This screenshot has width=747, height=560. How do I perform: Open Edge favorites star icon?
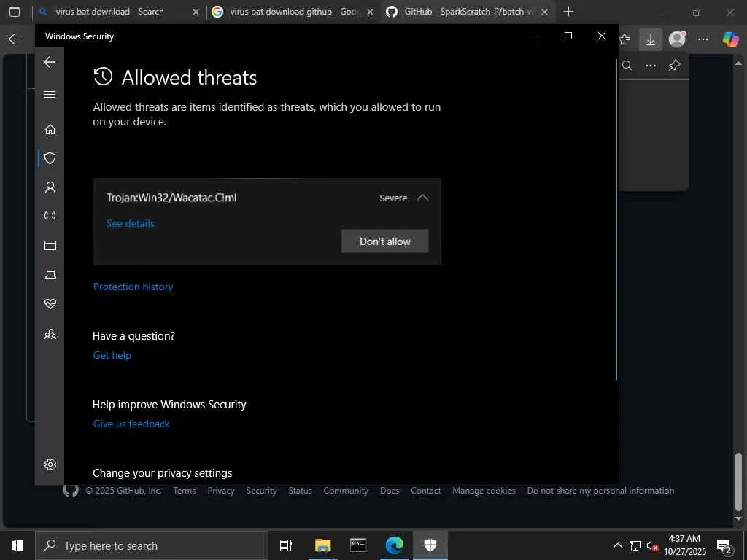pos(625,39)
